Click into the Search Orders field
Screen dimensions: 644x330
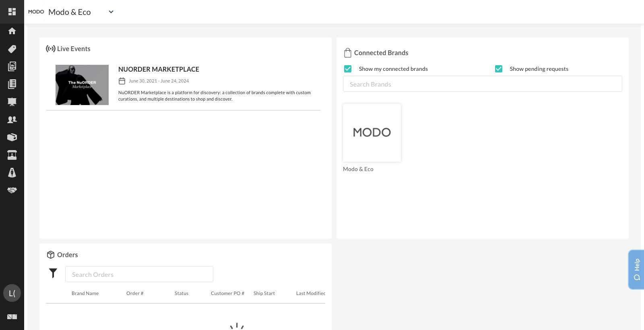(x=139, y=274)
